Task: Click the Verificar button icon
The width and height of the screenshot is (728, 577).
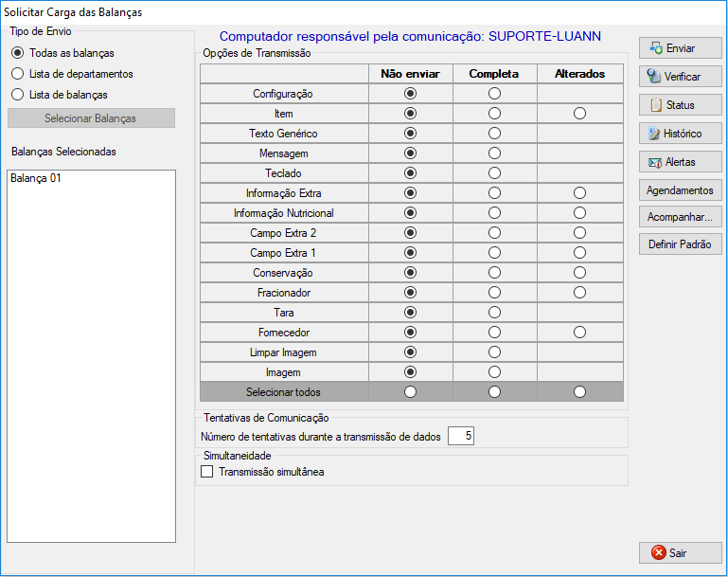Action: click(654, 76)
